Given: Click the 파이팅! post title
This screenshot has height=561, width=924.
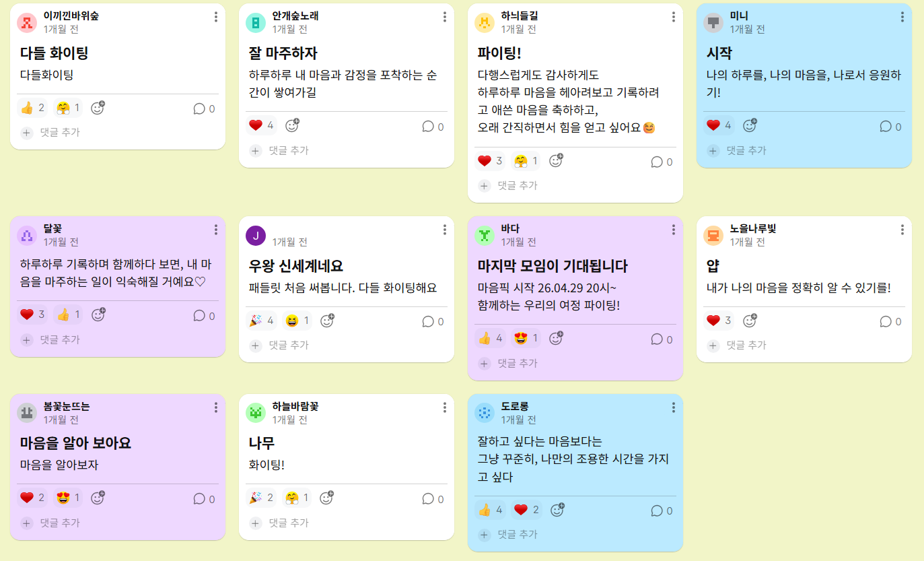Looking at the screenshot, I should (x=499, y=53).
